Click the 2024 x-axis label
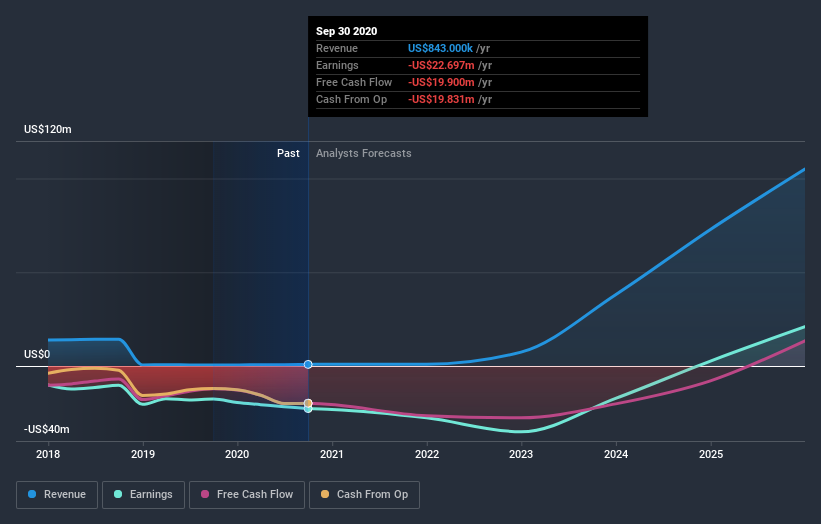The height and width of the screenshot is (524, 821). (x=616, y=454)
